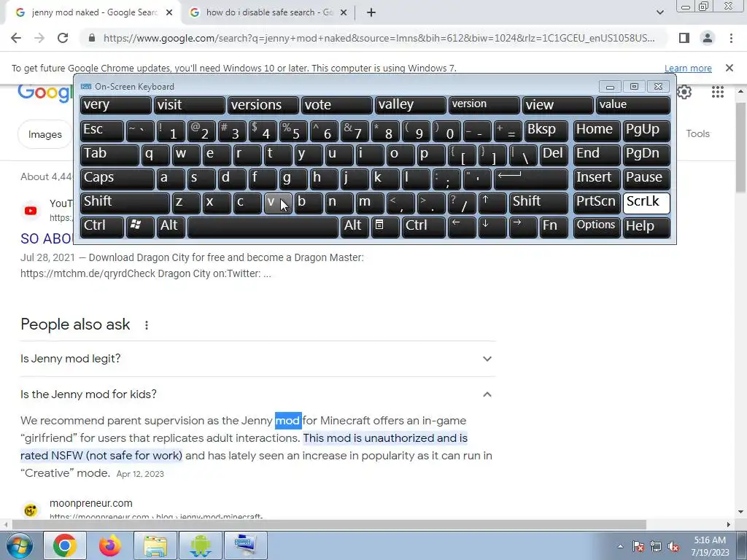Click the Windows logo key
This screenshot has width=747, height=560.
point(139,227)
